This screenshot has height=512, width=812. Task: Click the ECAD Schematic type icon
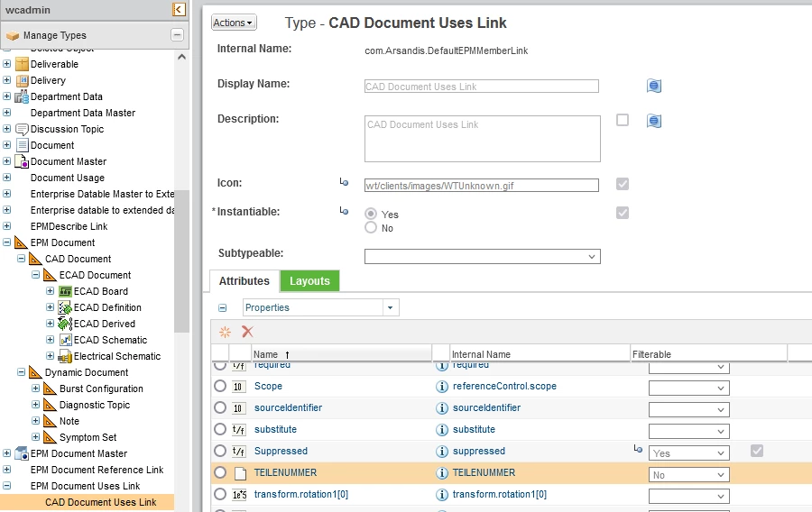pyautogui.click(x=65, y=340)
